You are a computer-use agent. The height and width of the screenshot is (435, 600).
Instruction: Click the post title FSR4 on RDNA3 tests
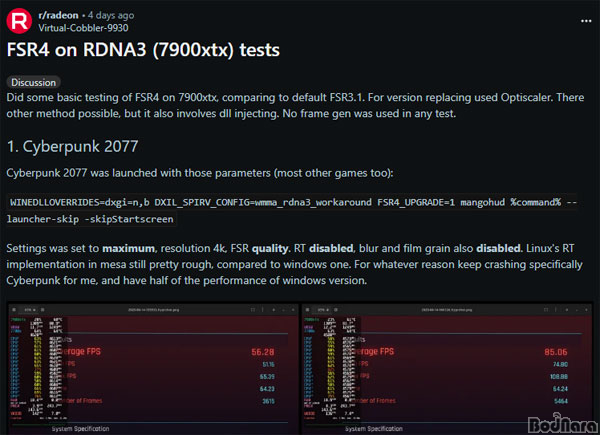tap(143, 50)
